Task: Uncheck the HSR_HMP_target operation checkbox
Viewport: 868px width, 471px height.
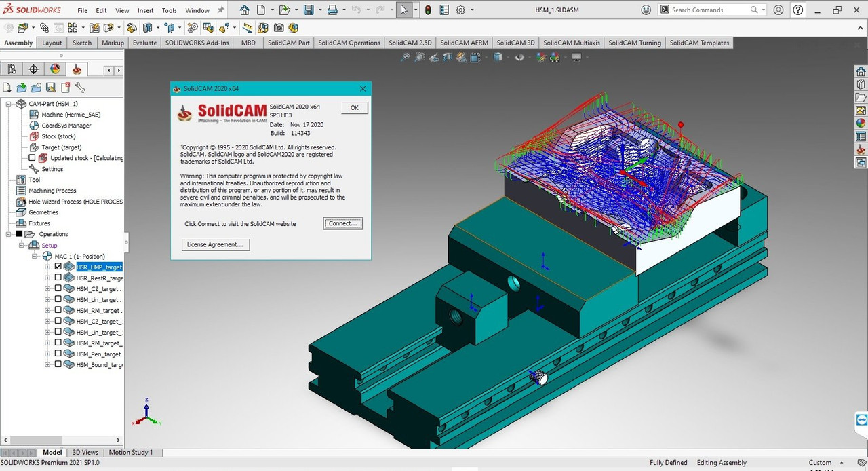Action: point(58,267)
